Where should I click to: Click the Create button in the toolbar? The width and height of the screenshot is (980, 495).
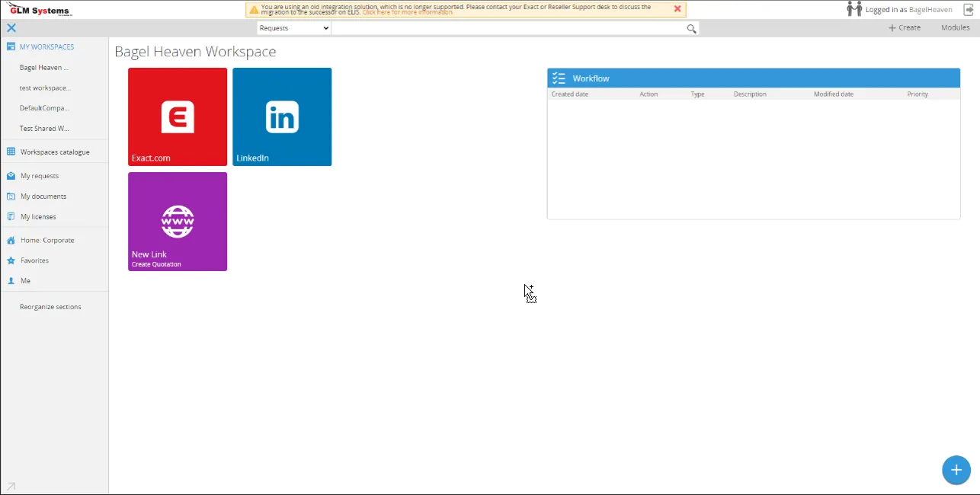click(x=904, y=27)
